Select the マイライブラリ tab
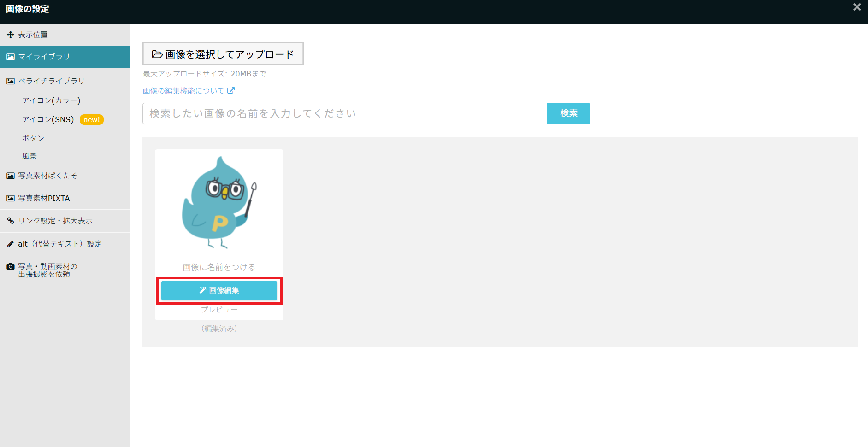This screenshot has width=868, height=447. pos(65,57)
